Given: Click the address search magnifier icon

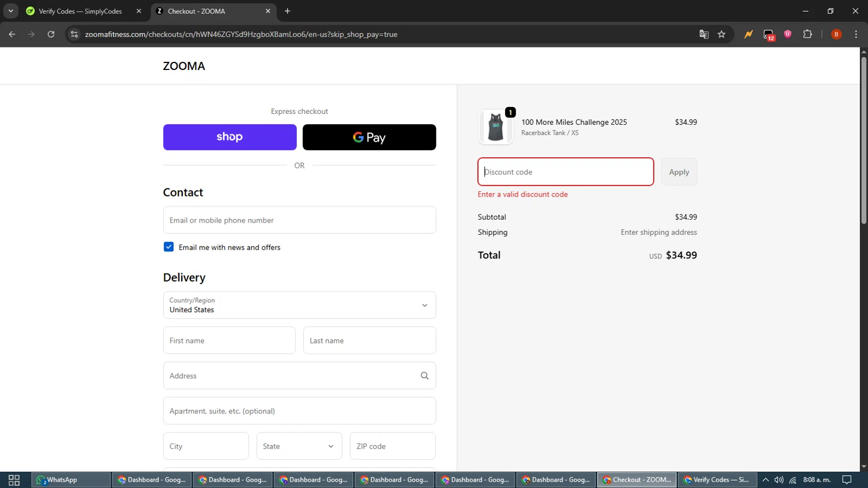Looking at the screenshot, I should [425, 376].
